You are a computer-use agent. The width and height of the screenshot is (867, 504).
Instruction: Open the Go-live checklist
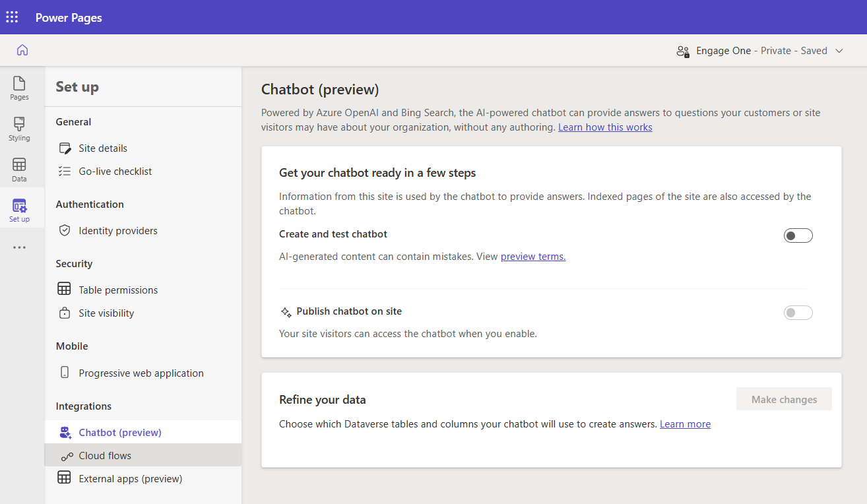[115, 172]
